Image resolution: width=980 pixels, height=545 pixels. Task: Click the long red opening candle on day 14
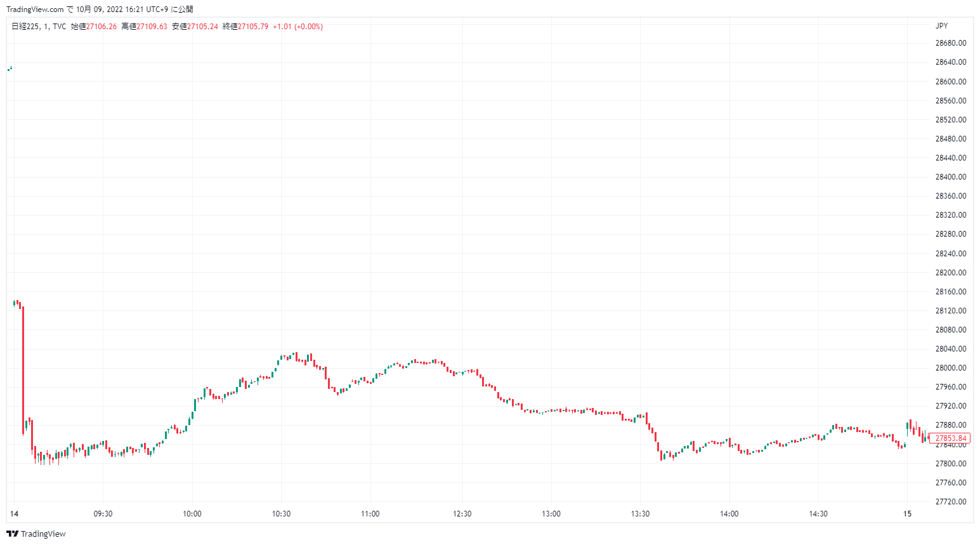point(23,368)
